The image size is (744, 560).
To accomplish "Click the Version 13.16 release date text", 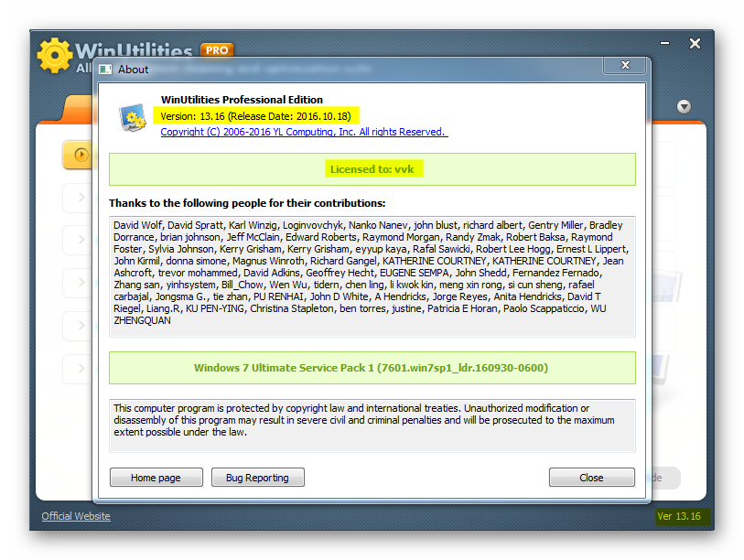I will pos(255,116).
